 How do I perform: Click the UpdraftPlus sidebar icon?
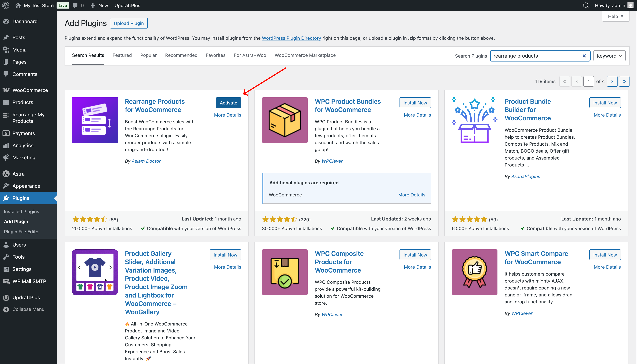pyautogui.click(x=6, y=298)
